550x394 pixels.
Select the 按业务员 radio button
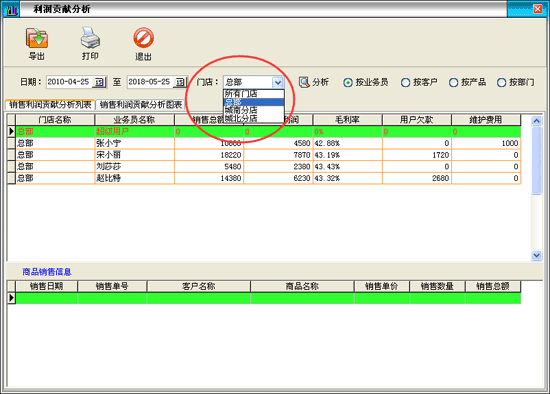pyautogui.click(x=348, y=83)
